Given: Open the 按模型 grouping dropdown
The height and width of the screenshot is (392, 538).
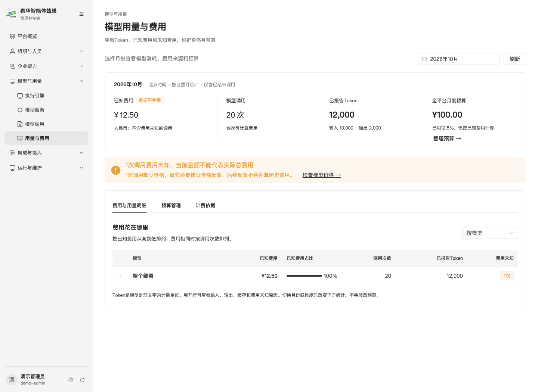Looking at the screenshot, I should (x=490, y=233).
